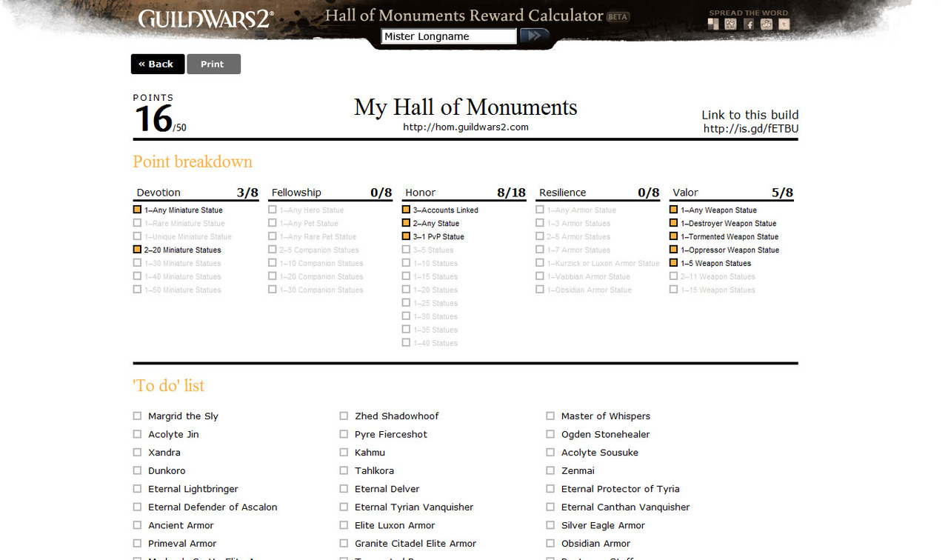
Task: Tick Acolyte Jin on to-do list
Action: coord(137,434)
